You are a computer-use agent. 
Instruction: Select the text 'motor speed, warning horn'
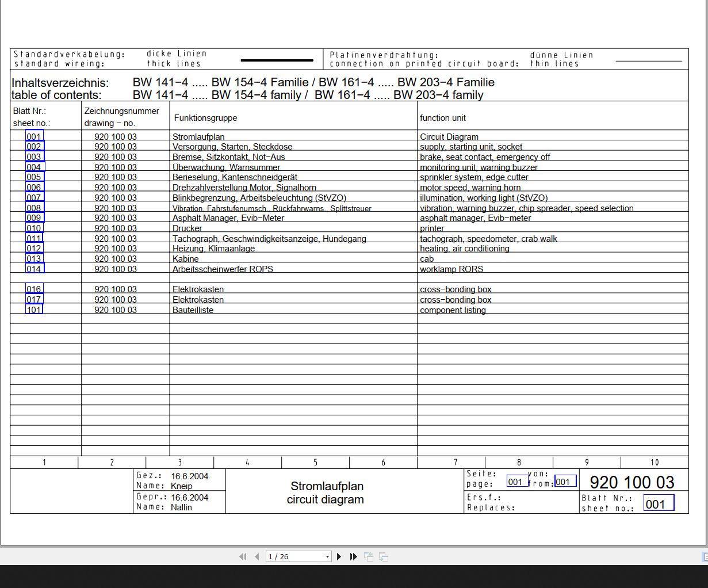(x=470, y=188)
